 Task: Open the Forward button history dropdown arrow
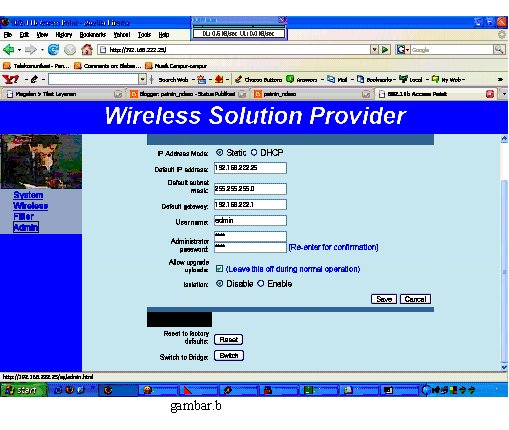(x=42, y=50)
